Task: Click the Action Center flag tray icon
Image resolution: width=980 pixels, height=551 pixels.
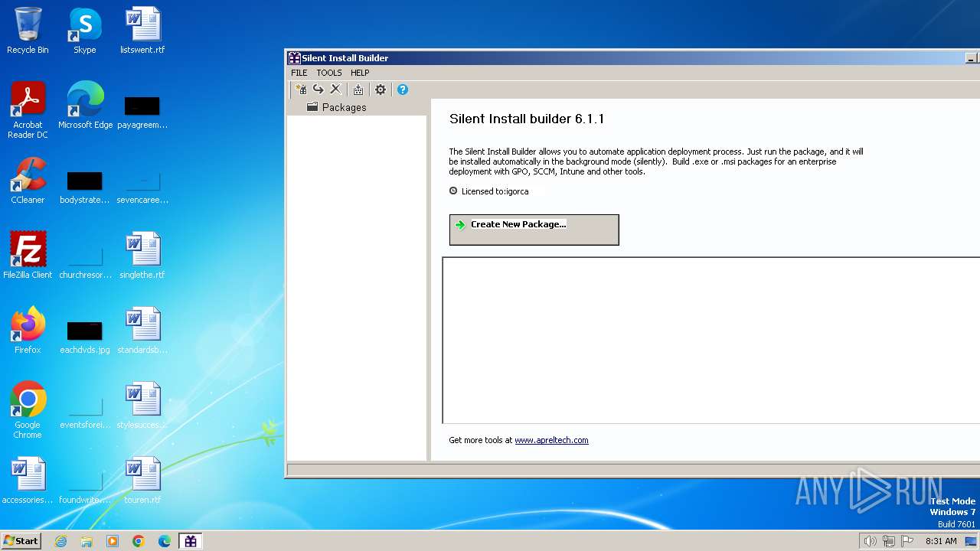Action: [x=907, y=541]
